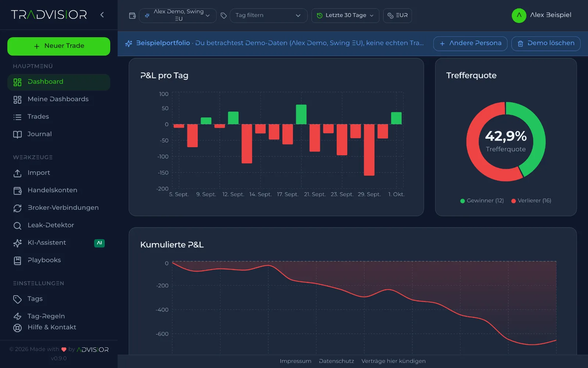Click the AI badge next to KI-Assistent
The height and width of the screenshot is (368, 588).
[99, 243]
